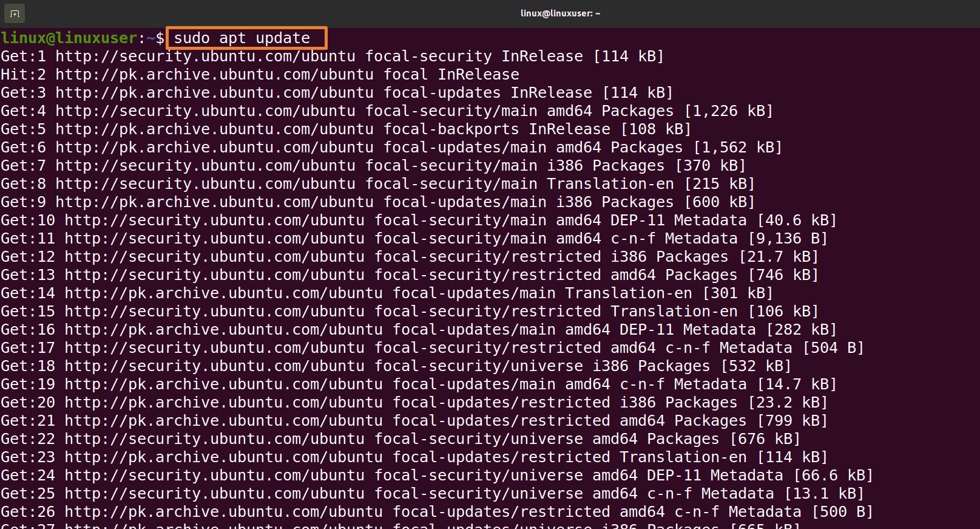Click the 'Get:1' focal-security InRelease line
The height and width of the screenshot is (529, 980).
[x=333, y=56]
